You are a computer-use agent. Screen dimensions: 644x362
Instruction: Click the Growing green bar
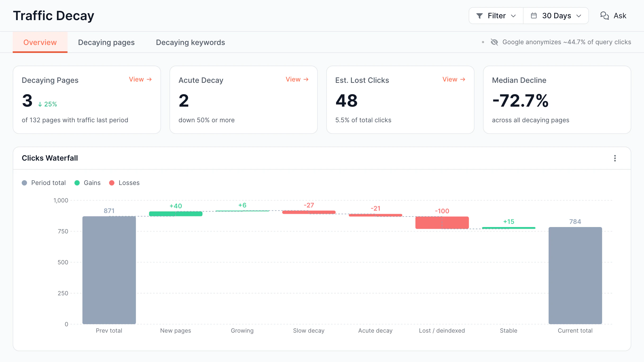(242, 211)
